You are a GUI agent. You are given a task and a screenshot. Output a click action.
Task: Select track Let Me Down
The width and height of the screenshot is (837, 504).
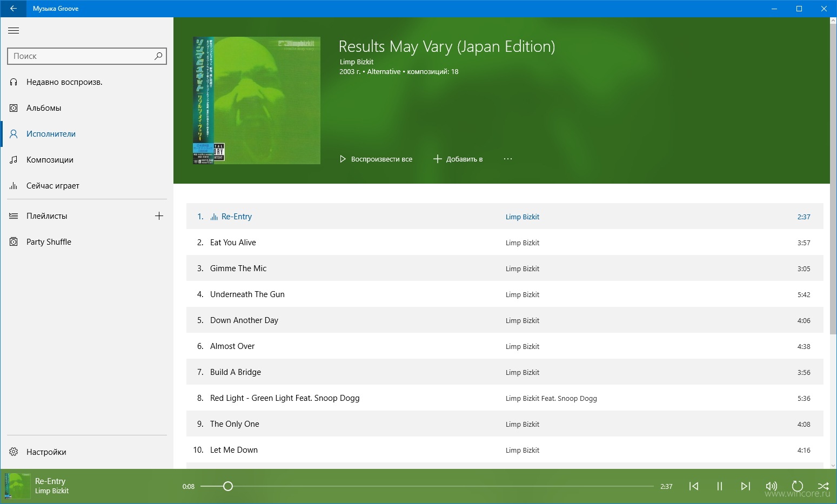505,449
